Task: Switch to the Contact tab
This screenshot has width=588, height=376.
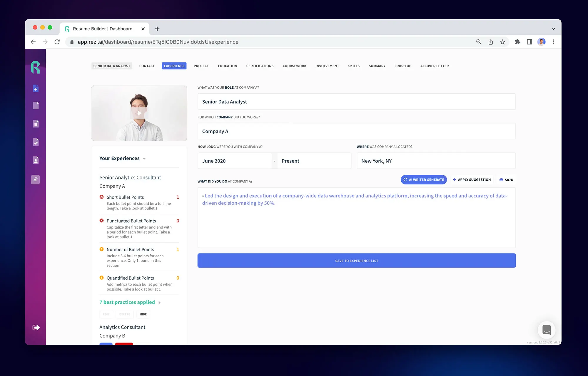Action: [147, 66]
